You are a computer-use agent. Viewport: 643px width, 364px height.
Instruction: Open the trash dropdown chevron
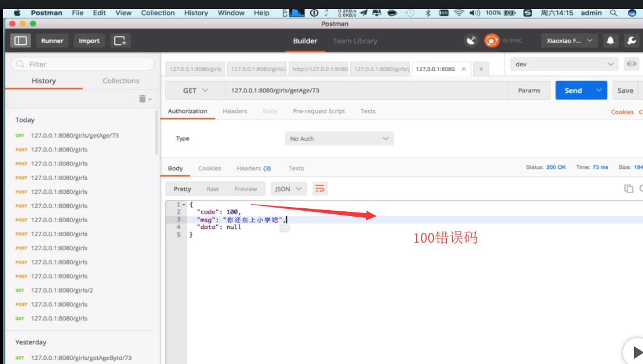point(150,99)
